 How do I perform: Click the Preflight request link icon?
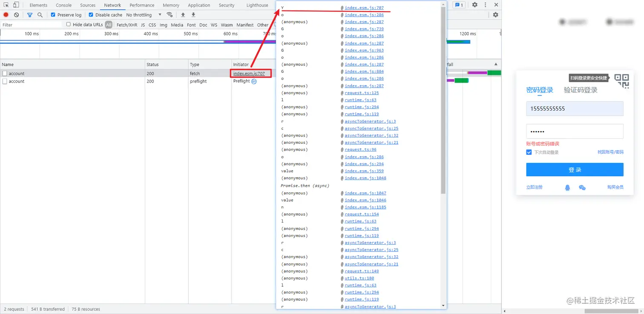[x=254, y=81]
